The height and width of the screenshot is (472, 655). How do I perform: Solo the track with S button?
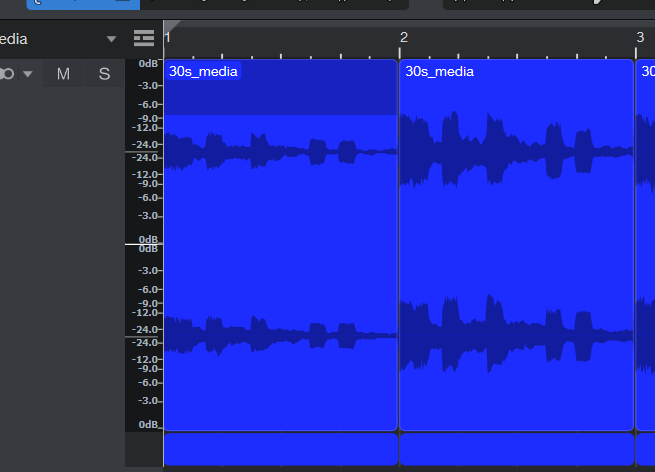point(104,74)
